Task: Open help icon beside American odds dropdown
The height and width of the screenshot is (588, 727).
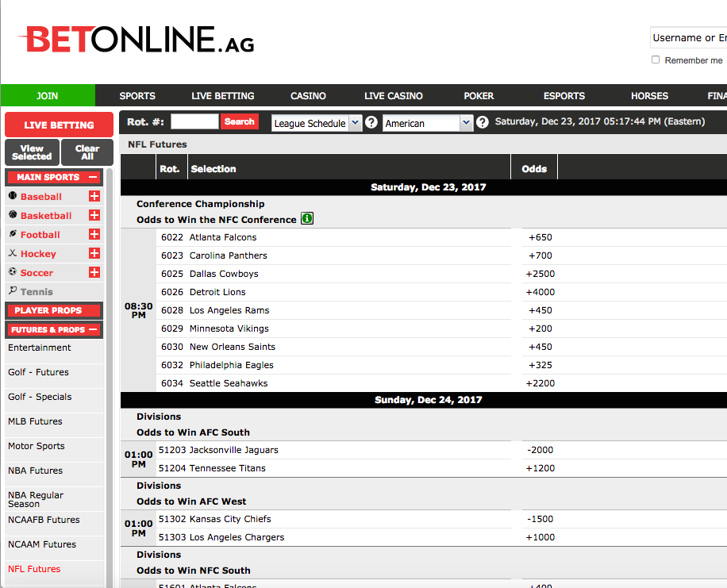Action: 483,122
